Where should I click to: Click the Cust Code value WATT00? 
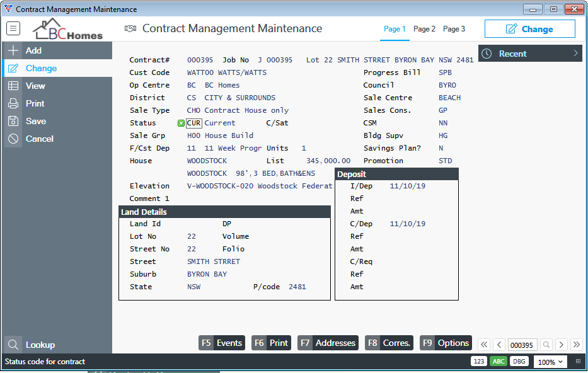(x=200, y=72)
